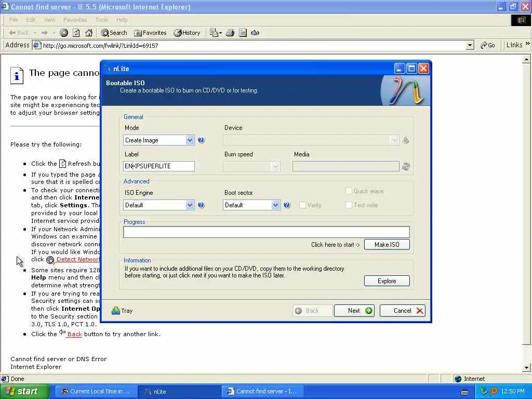Click the Back link on error page

74,334
